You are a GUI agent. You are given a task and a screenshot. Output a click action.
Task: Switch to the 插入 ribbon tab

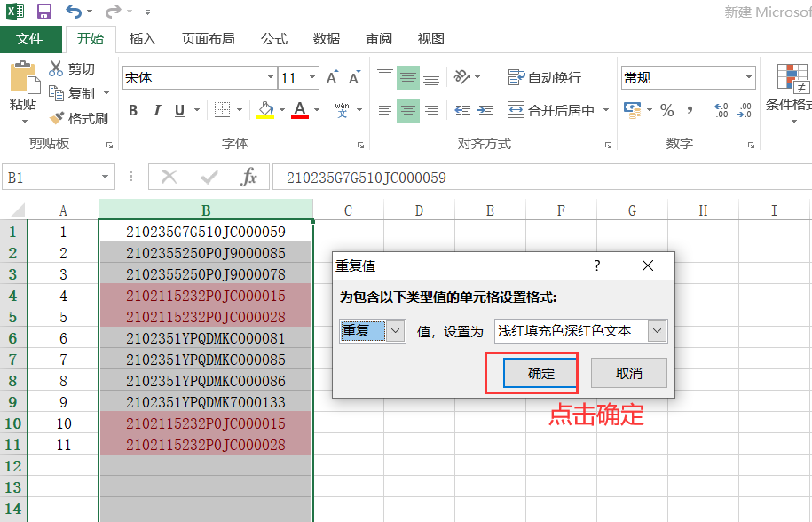click(x=142, y=39)
